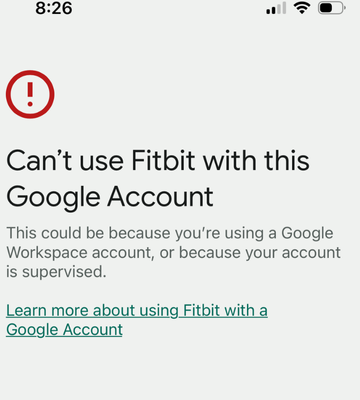Image resolution: width=360 pixels, height=400 pixels.
Task: Tap the 8:26 clock in status bar
Action: point(54,8)
